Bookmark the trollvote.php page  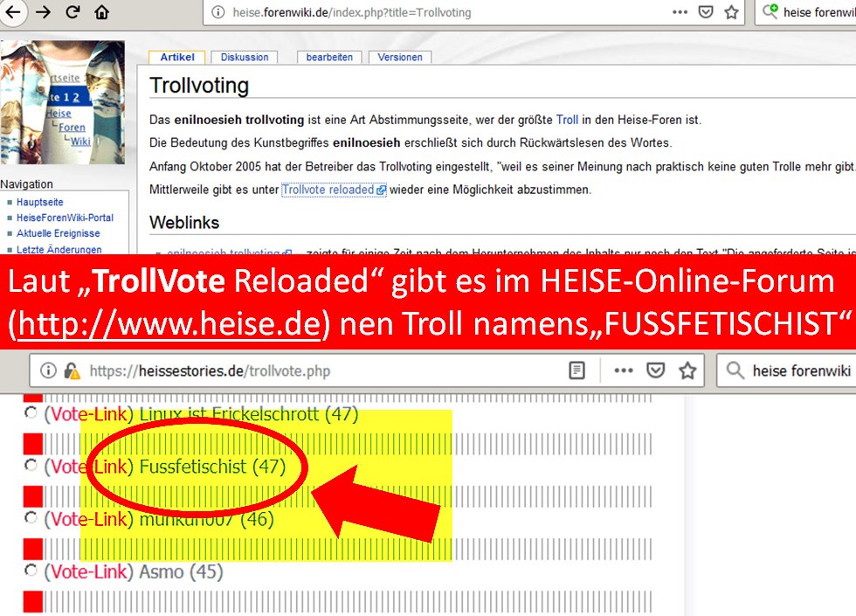pyautogui.click(x=687, y=370)
